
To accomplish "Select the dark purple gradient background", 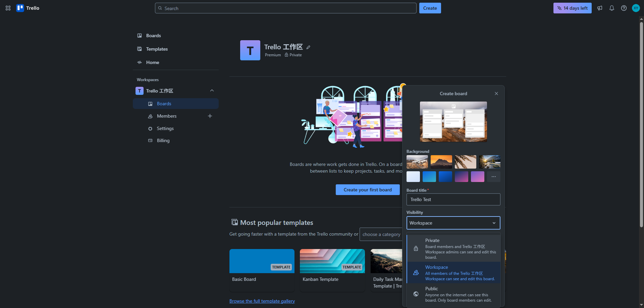I will [x=462, y=177].
